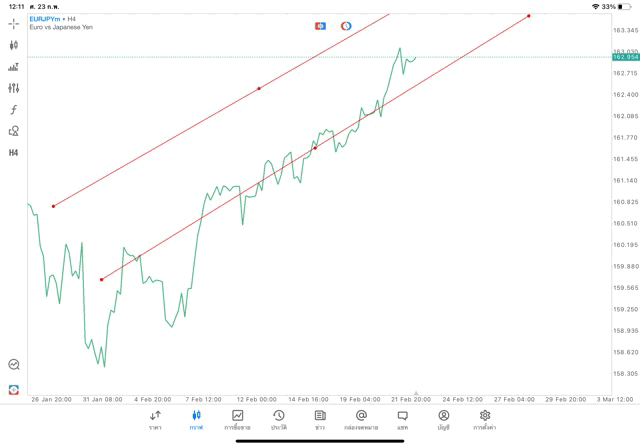Activate the crosshair cursor tool
Image resolution: width=640 pixels, height=447 pixels.
point(13,23)
